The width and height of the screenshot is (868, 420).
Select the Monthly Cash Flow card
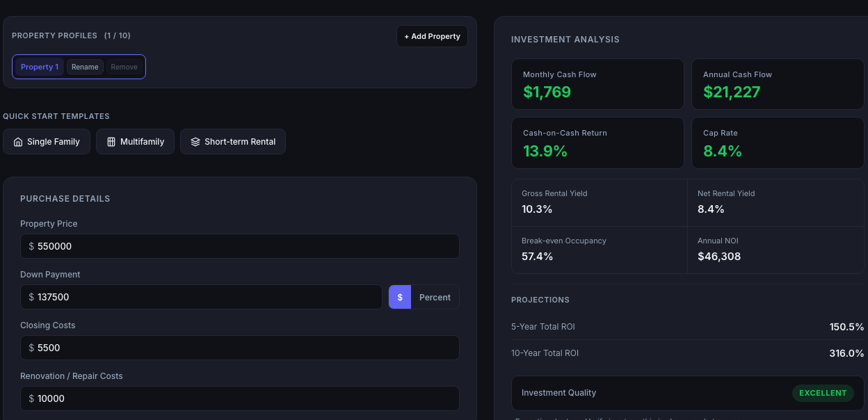(597, 84)
